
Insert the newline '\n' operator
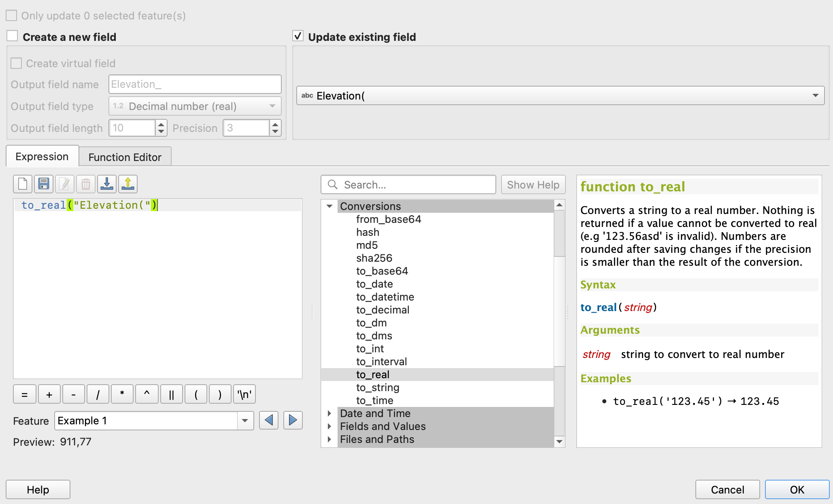click(x=244, y=394)
